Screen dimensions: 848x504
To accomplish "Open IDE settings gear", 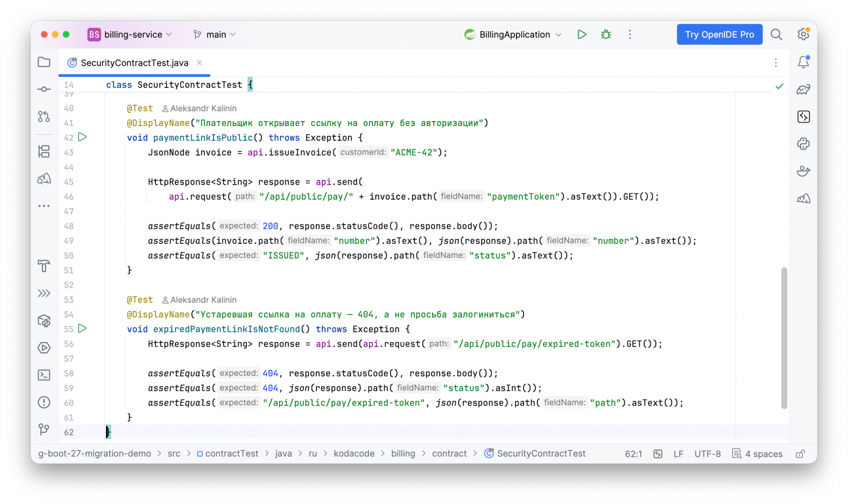I will pos(803,34).
